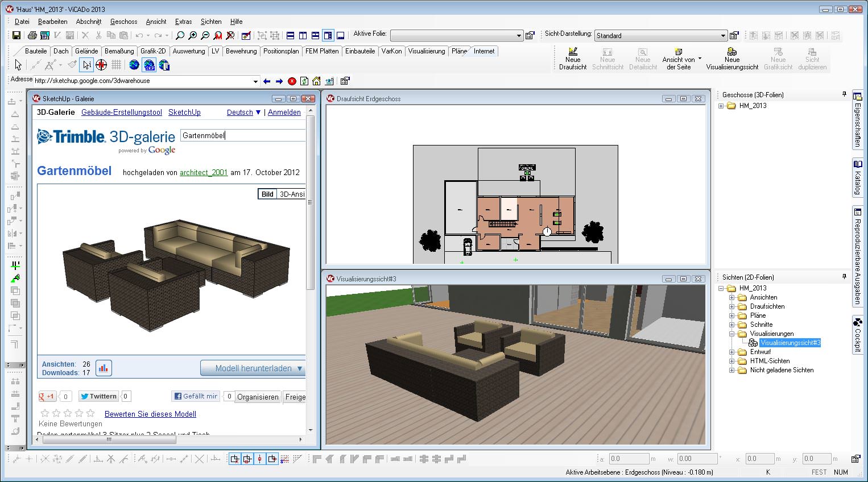Viewport: 868px width, 482px height.
Task: Unpin the Geschosse (3D-Folien) panel
Action: pyautogui.click(x=844, y=94)
